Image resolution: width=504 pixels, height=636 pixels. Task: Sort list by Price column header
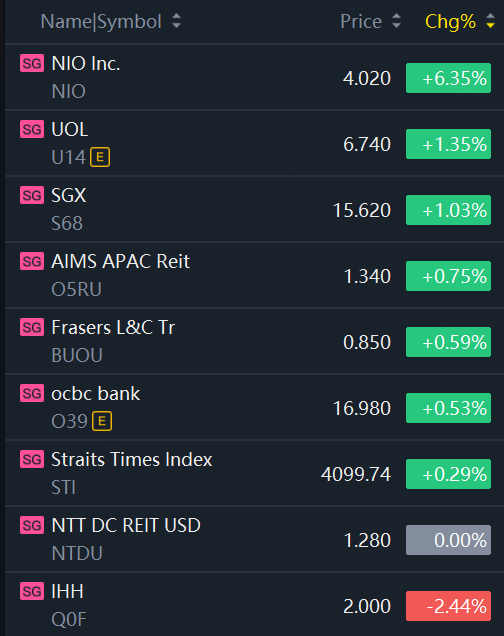pyautogui.click(x=361, y=21)
